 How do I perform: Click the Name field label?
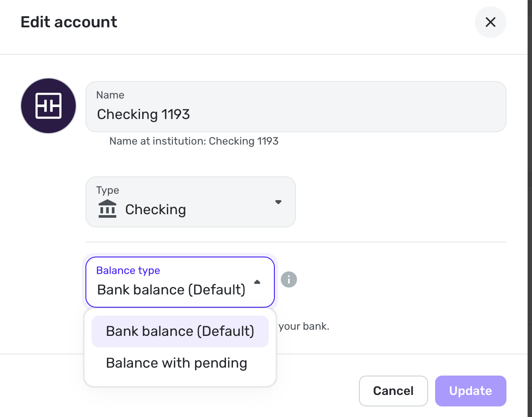pyautogui.click(x=110, y=95)
